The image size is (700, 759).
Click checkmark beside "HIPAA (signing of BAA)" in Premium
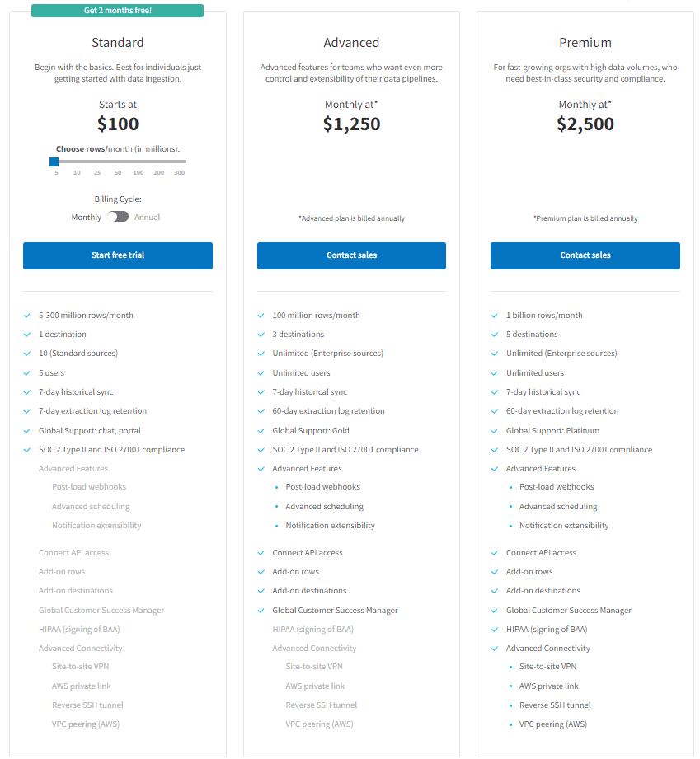495,629
